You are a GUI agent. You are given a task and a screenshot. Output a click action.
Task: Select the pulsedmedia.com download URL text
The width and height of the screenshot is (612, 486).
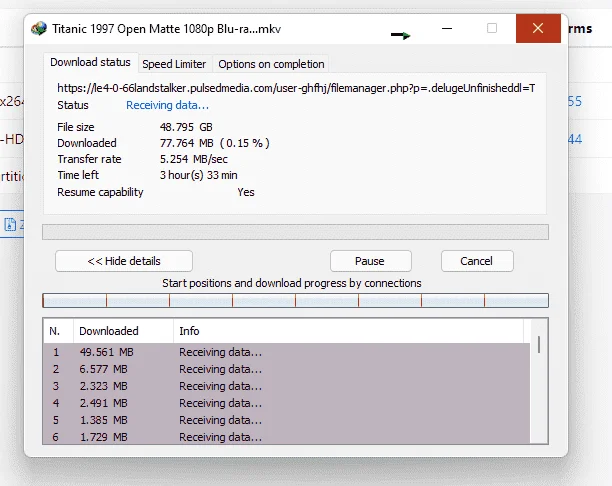tap(296, 88)
